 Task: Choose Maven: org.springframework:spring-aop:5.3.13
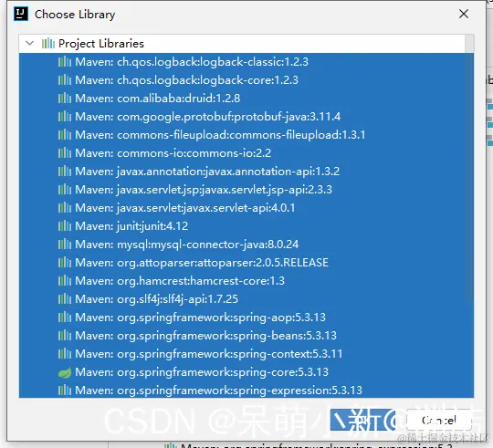click(246, 317)
